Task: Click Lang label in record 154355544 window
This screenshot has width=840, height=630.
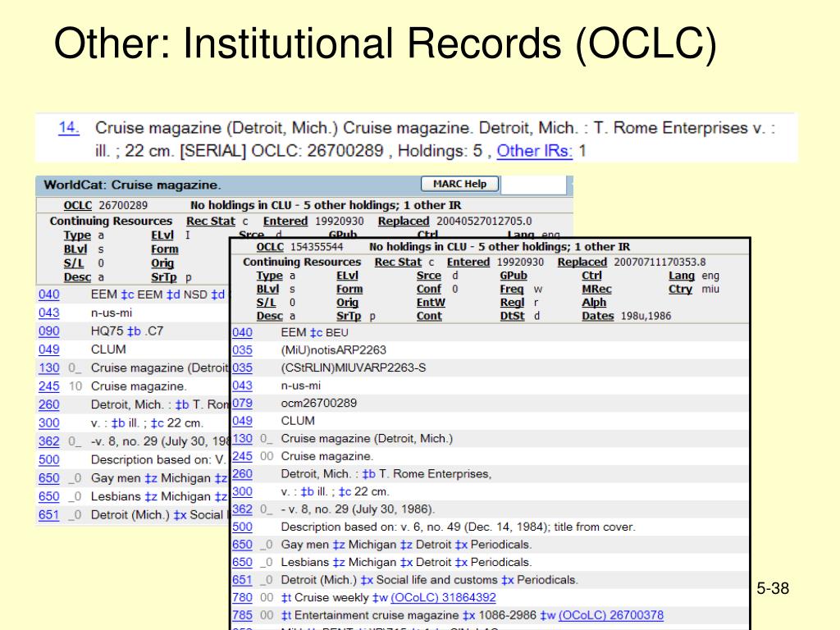Action: [682, 276]
